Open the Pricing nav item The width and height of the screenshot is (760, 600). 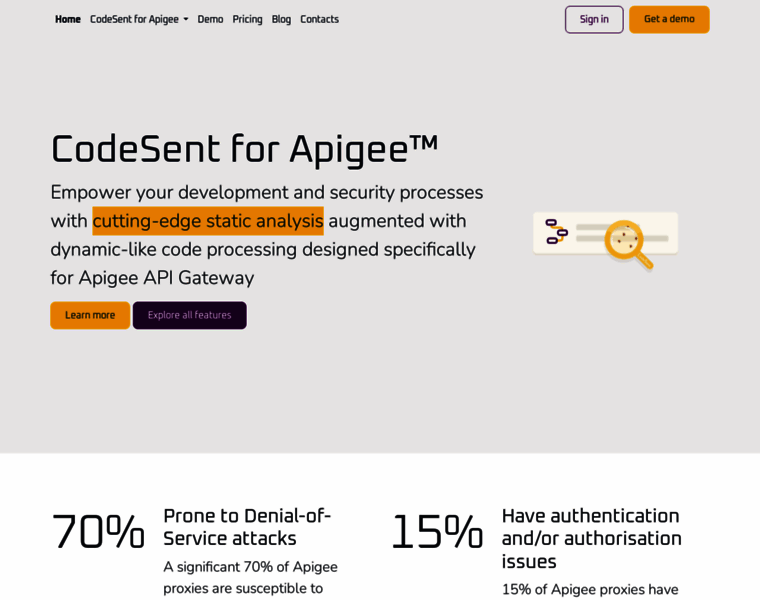point(247,19)
